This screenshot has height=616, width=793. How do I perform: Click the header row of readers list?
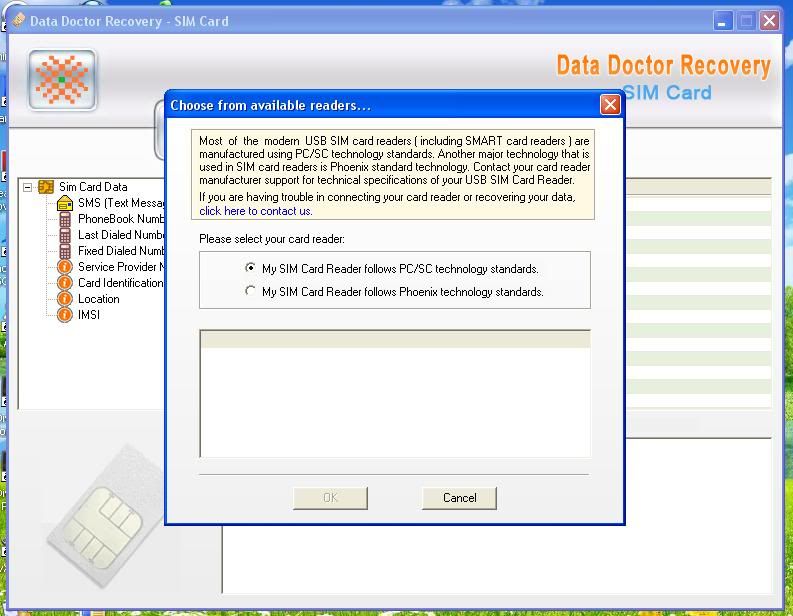[x=395, y=339]
